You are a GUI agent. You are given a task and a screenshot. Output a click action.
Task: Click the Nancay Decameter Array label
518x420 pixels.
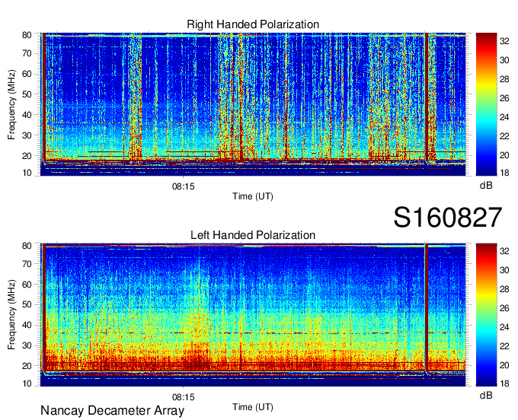coord(112,411)
